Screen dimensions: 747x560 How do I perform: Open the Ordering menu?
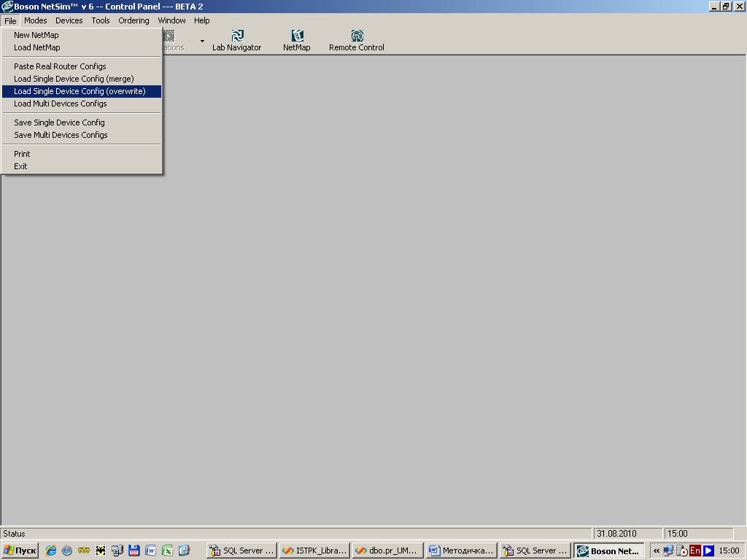coord(133,20)
